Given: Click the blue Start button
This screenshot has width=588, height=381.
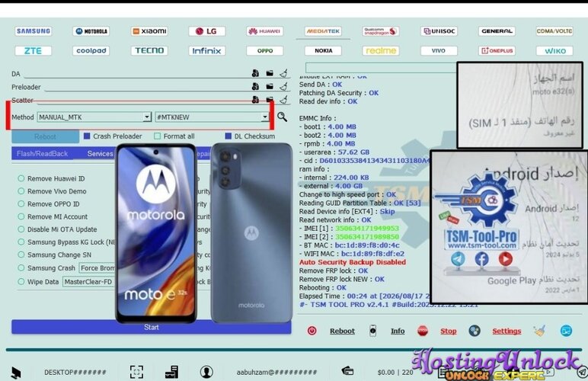Looking at the screenshot, I should click(151, 327).
